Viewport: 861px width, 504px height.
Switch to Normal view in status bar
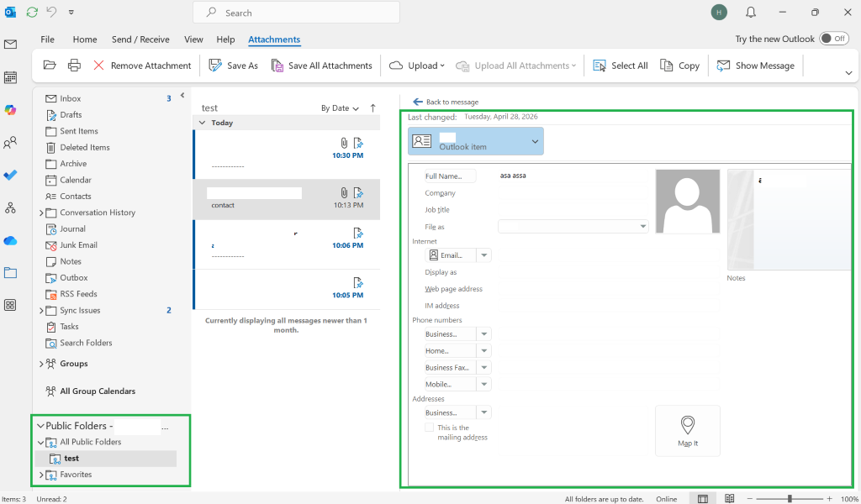[x=702, y=498]
